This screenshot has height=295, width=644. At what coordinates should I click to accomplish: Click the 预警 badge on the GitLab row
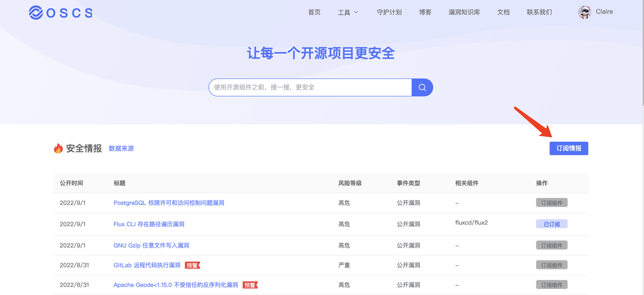pos(193,265)
